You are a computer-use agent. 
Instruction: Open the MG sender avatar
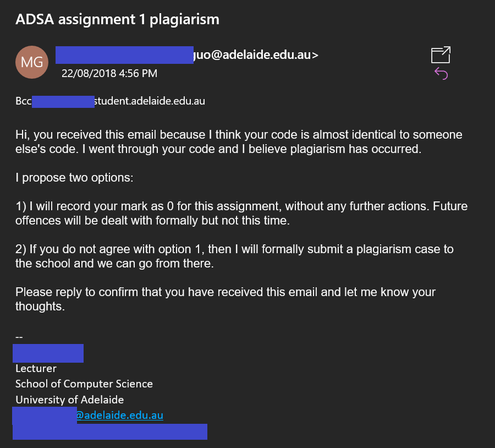point(32,62)
